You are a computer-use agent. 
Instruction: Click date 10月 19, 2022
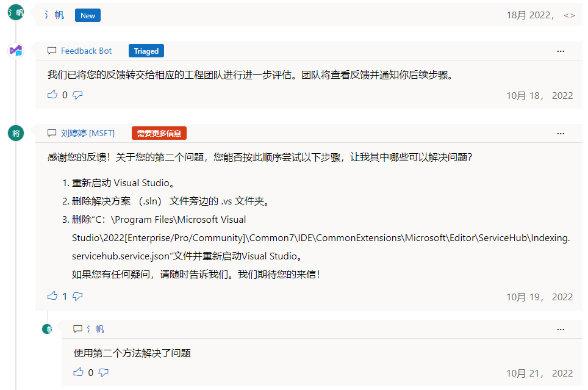(x=540, y=297)
